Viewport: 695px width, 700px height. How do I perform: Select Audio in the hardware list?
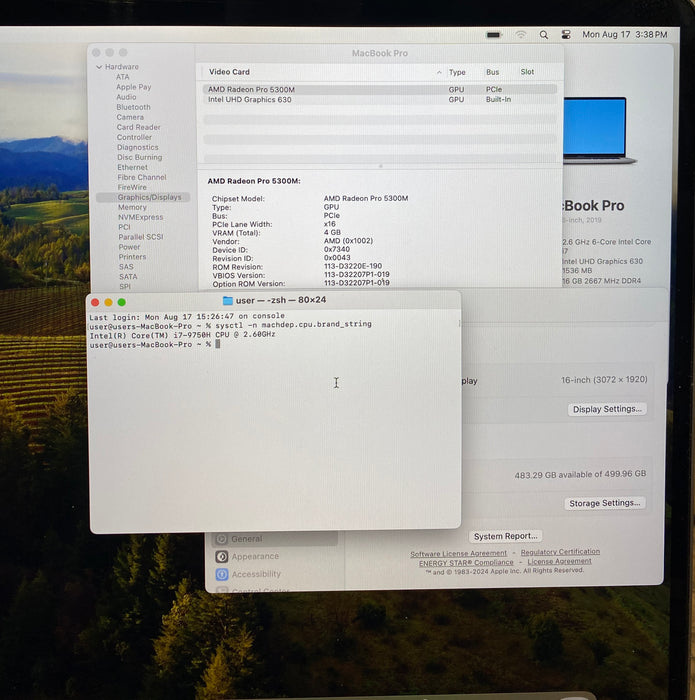point(126,97)
